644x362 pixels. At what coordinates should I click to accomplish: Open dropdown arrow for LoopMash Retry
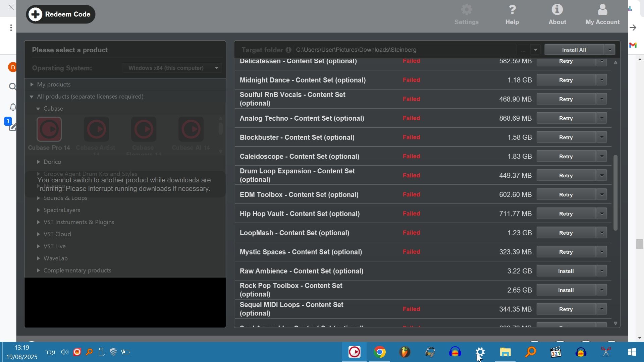pos(602,233)
